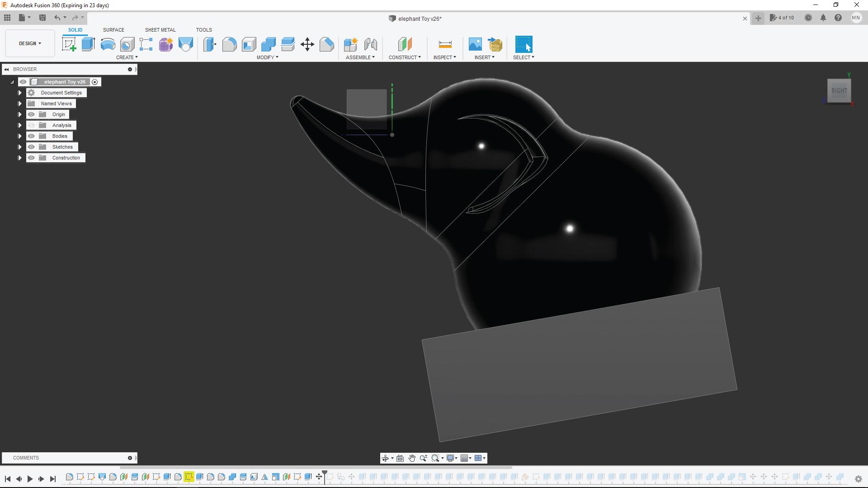This screenshot has height=488, width=868.
Task: Switch to the TOOLS tab
Action: click(x=204, y=30)
